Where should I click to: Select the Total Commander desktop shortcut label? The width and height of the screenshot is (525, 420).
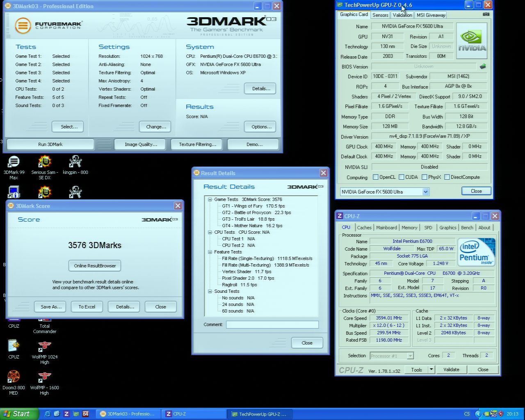click(44, 329)
